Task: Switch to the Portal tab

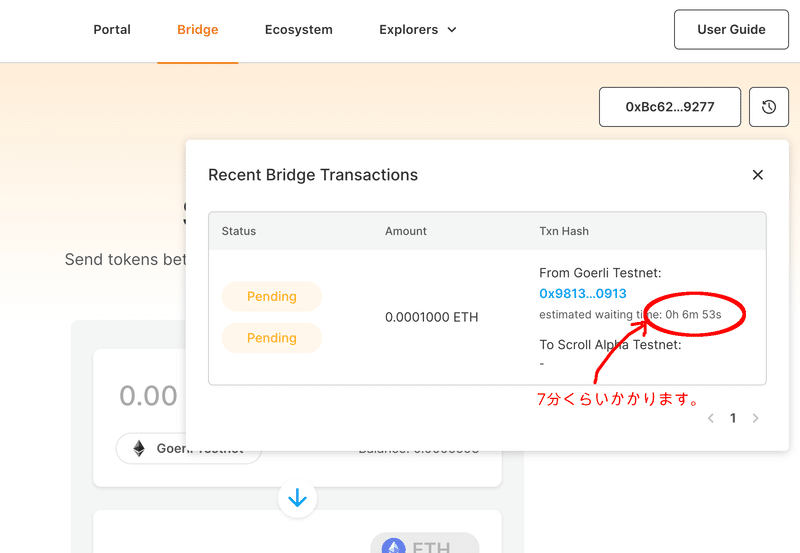Action: point(112,30)
